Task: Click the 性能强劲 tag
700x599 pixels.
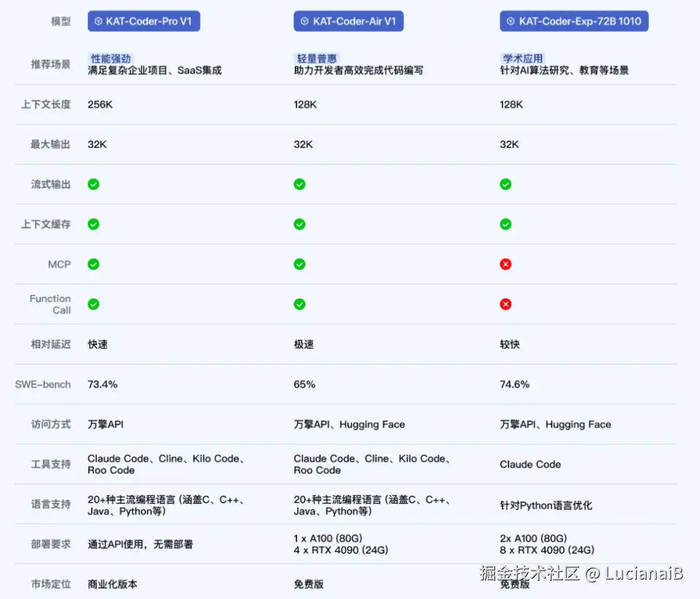Action: click(111, 58)
